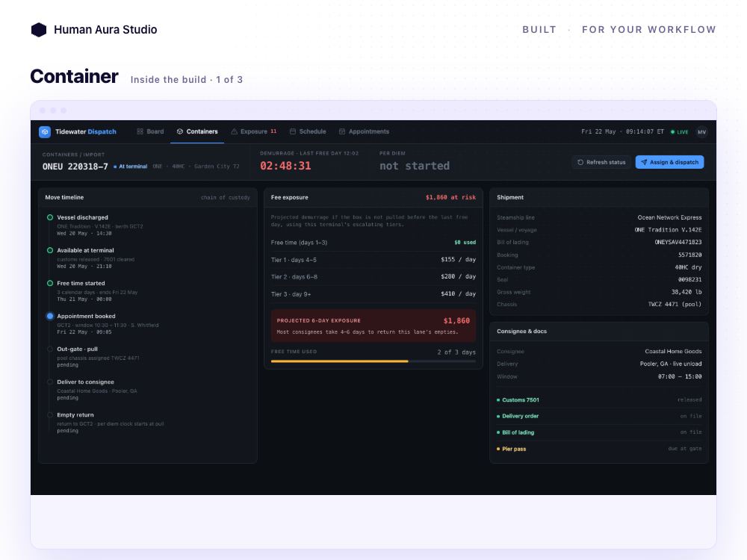Click 'Tier 2 · days 6–8' row
Image resolution: width=747 pixels, height=560 pixels.
pyautogui.click(x=373, y=277)
